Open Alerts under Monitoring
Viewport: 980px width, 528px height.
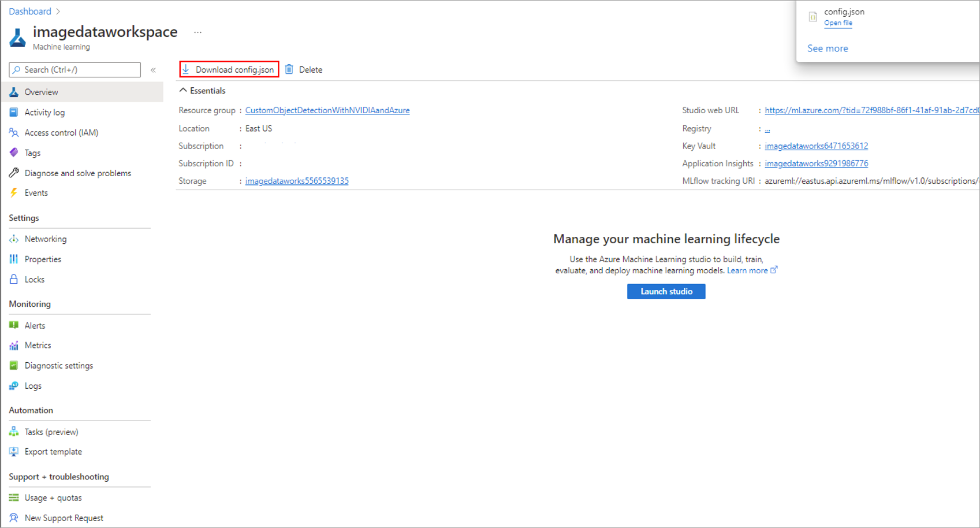click(35, 325)
